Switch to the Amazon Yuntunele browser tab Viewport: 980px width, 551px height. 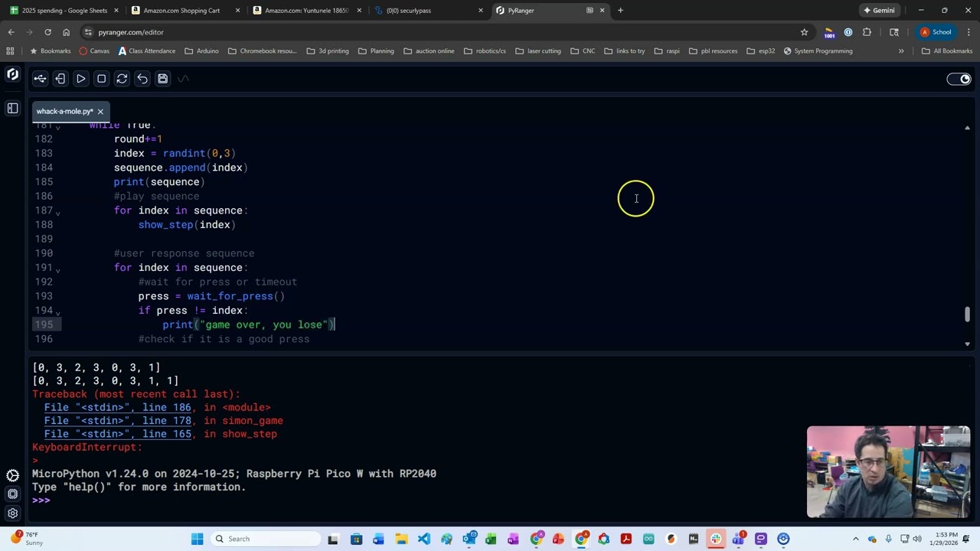tap(307, 11)
